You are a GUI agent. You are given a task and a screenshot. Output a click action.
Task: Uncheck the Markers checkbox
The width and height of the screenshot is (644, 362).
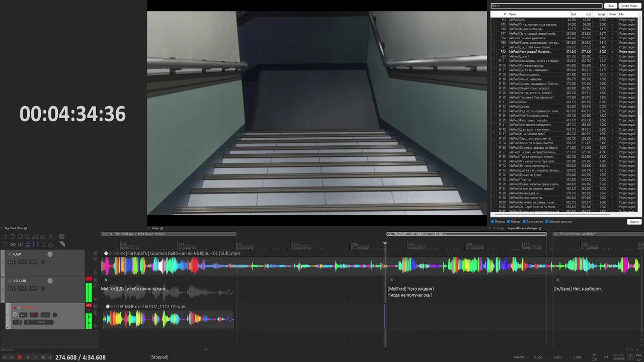(508, 222)
